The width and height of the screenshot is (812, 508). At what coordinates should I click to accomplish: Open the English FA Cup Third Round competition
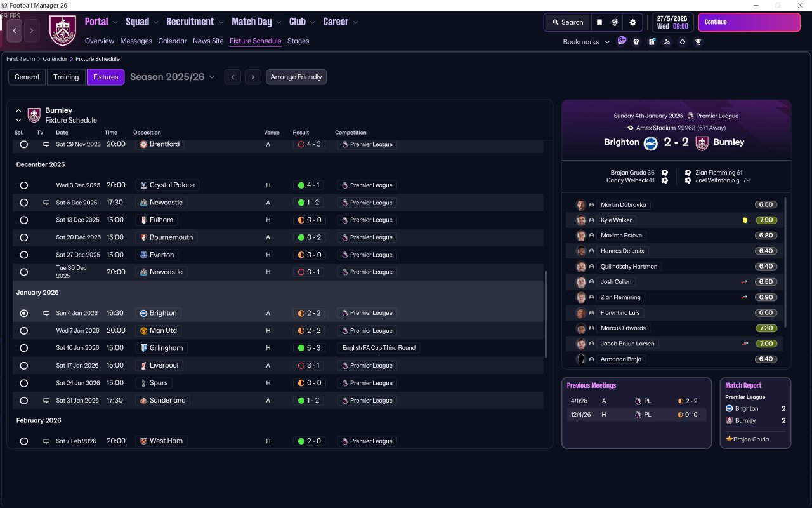tap(379, 348)
